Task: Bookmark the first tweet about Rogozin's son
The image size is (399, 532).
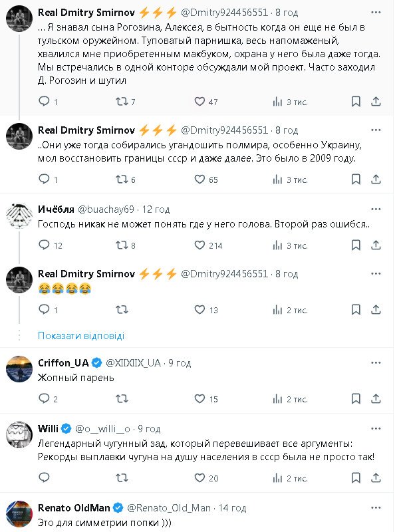Action: [x=356, y=102]
